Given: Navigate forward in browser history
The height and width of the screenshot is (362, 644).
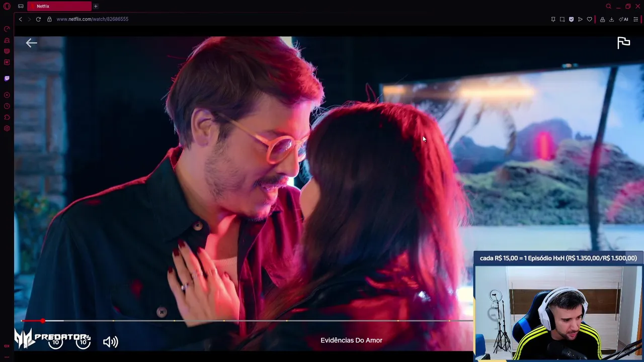Looking at the screenshot, I should 29,19.
